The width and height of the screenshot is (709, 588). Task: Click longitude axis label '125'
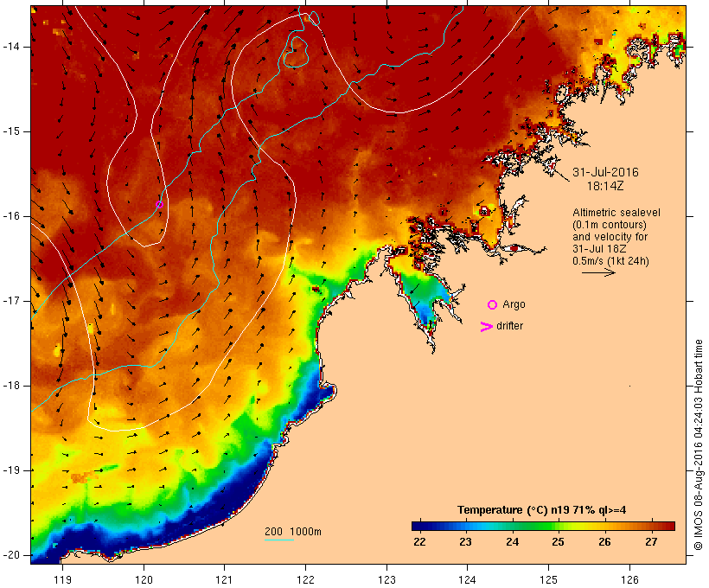click(x=549, y=579)
